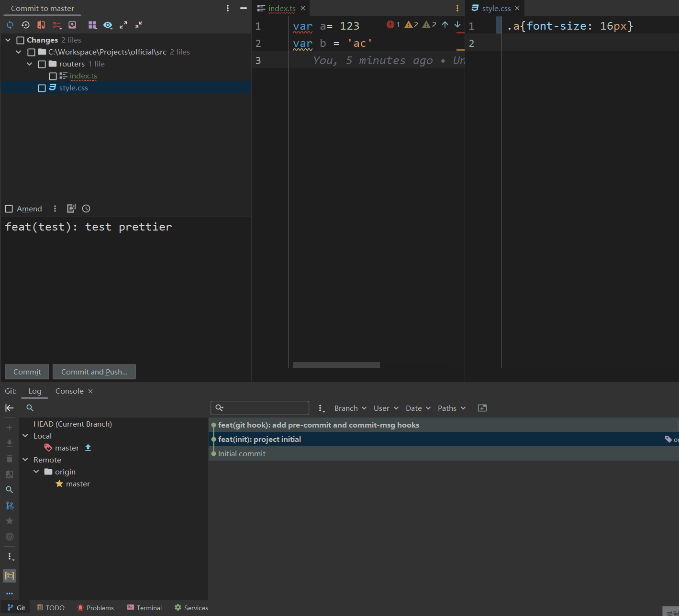
Task: Open the Group By icon menu
Action: point(93,25)
